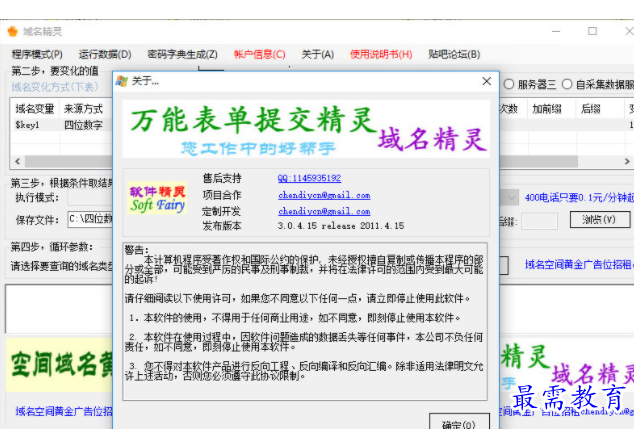Select the 四位数字 table cell
Image resolution: width=634 pixels, height=429 pixels.
click(x=83, y=125)
